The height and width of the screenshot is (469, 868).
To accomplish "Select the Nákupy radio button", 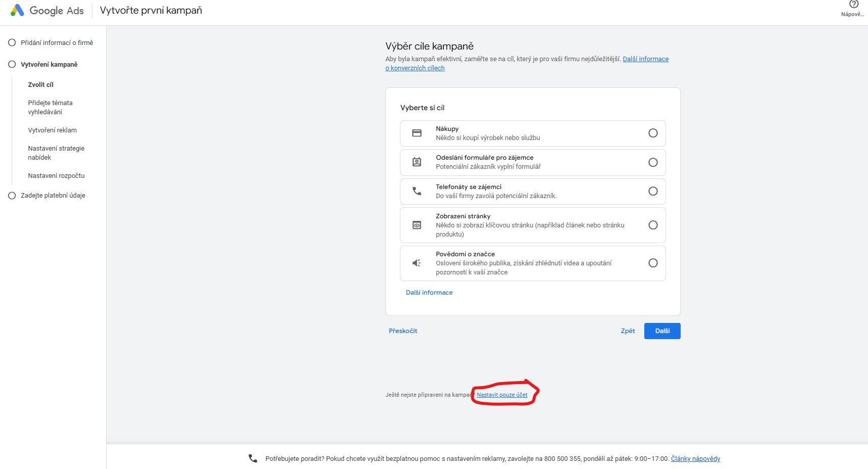I will (x=653, y=133).
